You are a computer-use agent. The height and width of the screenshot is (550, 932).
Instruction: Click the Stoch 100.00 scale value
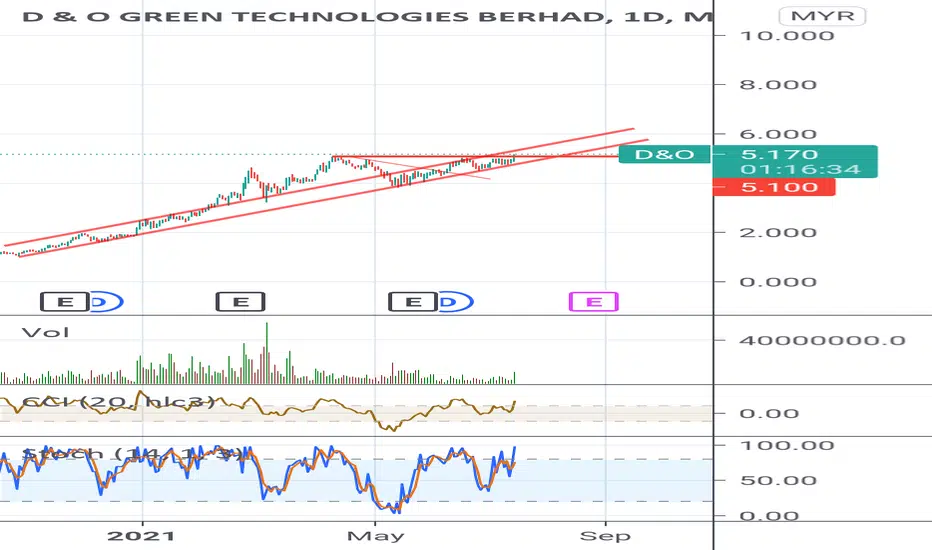point(787,445)
